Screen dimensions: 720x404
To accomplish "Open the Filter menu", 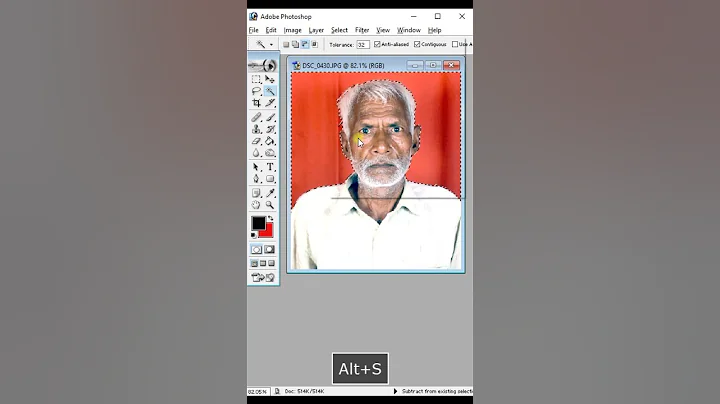I will coord(362,30).
